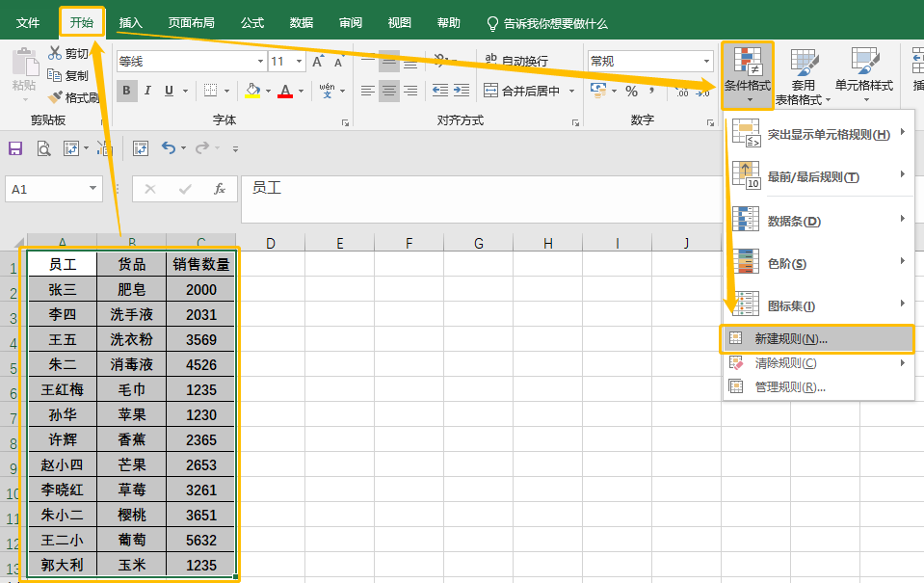Open the Cell Styles (单元格样式) dropdown

coord(864,76)
